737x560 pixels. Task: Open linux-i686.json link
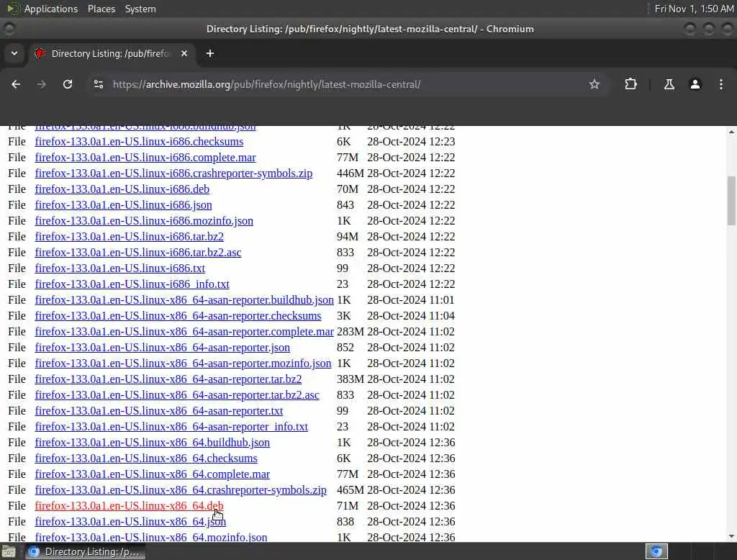(123, 205)
